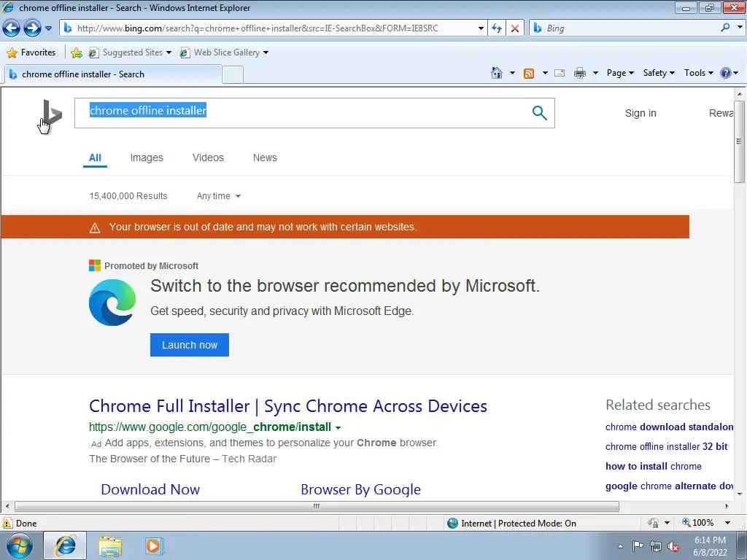Open the zoom level dropdown arrow
This screenshot has height=560, width=747.
click(x=727, y=523)
